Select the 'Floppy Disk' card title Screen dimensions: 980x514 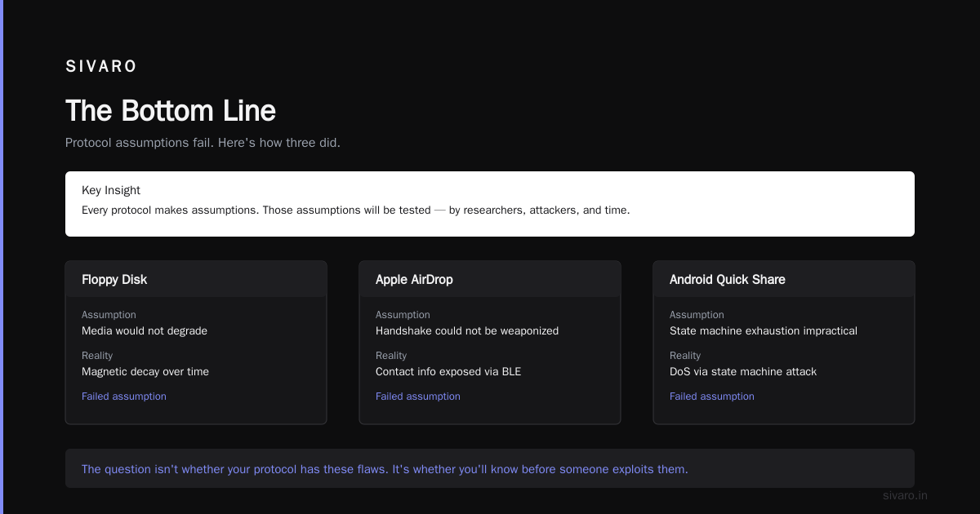(x=114, y=280)
